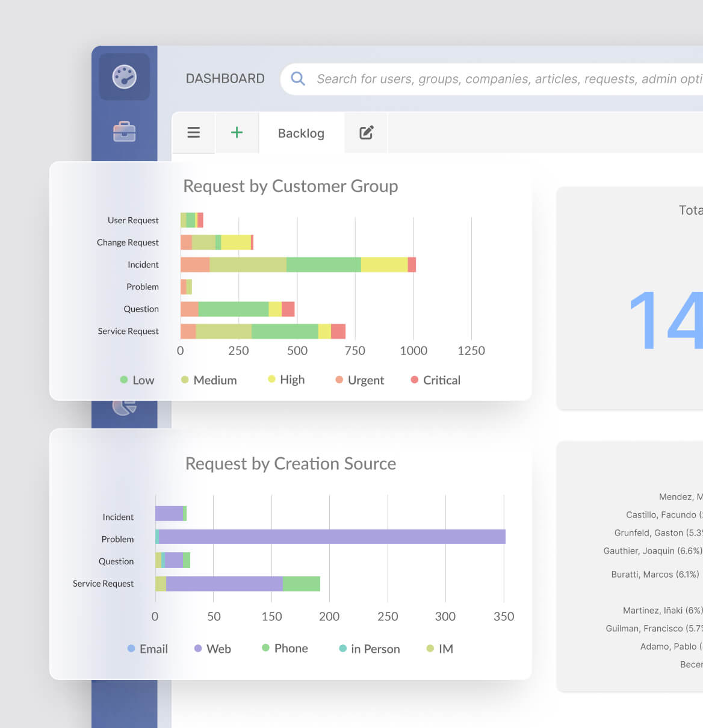
Task: Switch to the Backlog tab
Action: click(x=301, y=133)
